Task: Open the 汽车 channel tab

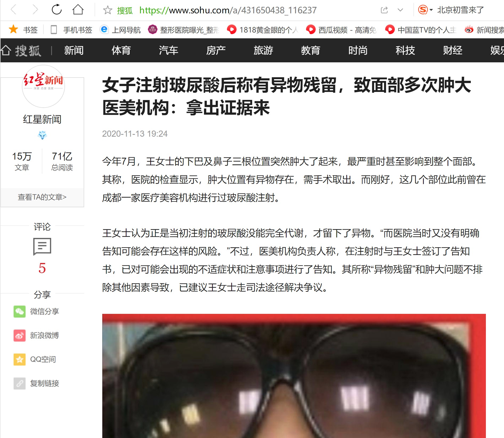Action: (x=169, y=50)
